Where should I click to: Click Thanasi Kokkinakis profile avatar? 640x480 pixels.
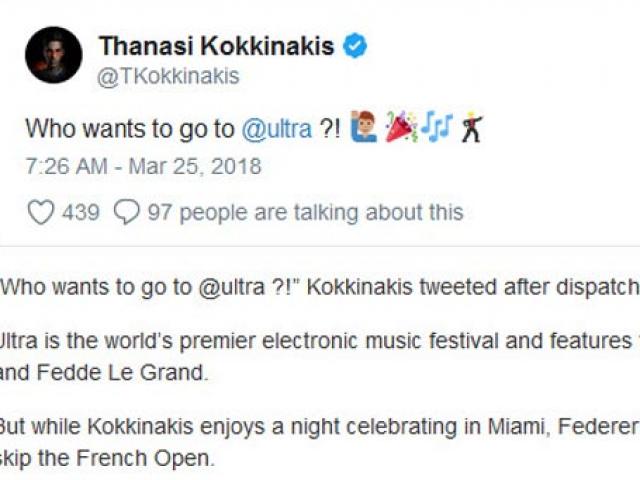54,55
